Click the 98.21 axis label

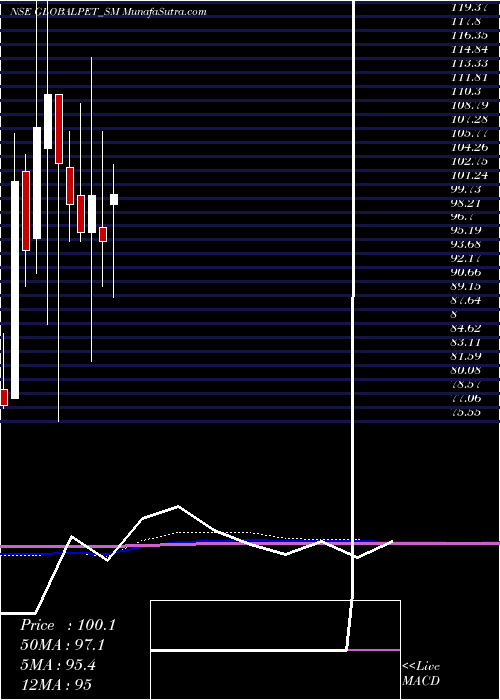coord(467,204)
